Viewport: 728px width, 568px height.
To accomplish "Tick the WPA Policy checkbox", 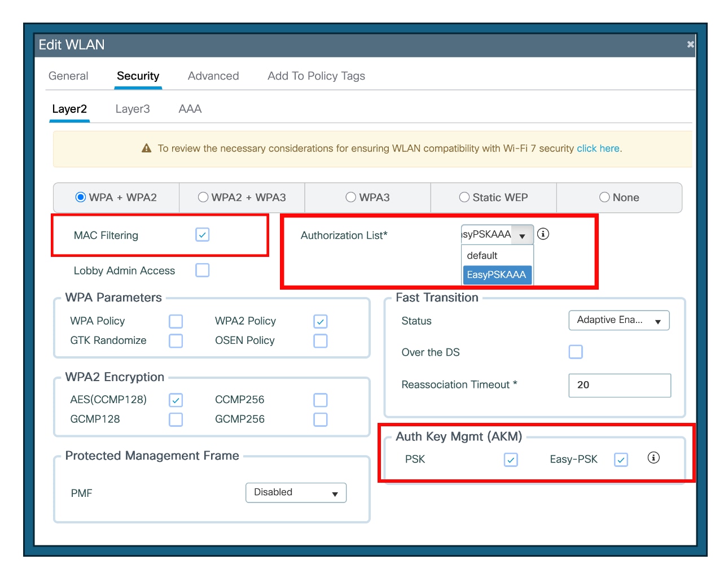I will [176, 321].
